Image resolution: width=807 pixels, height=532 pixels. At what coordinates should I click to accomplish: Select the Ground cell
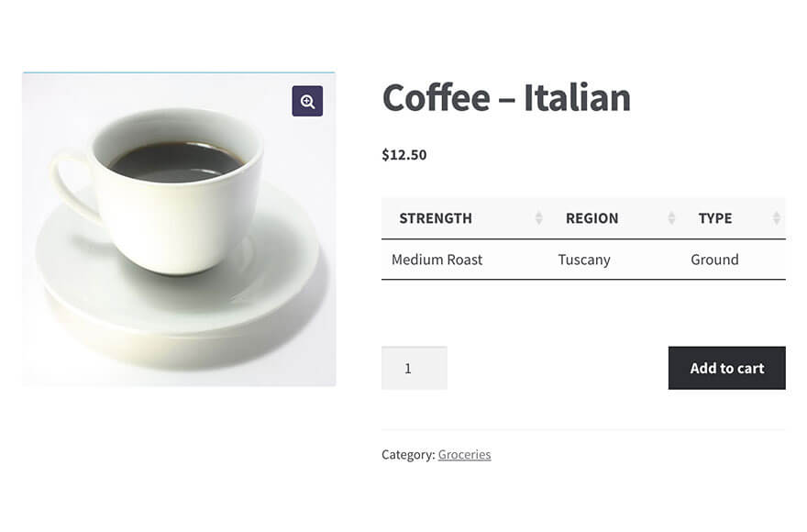(x=714, y=260)
